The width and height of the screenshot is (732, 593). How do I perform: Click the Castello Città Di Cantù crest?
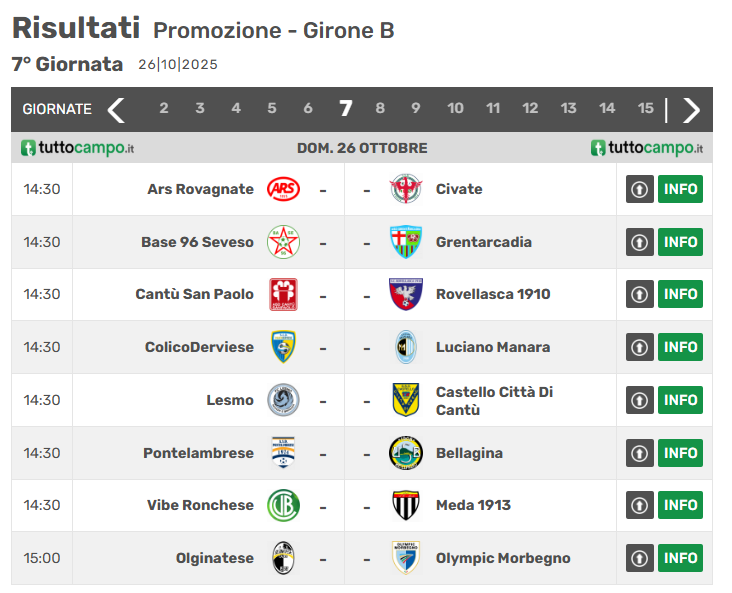[405, 400]
